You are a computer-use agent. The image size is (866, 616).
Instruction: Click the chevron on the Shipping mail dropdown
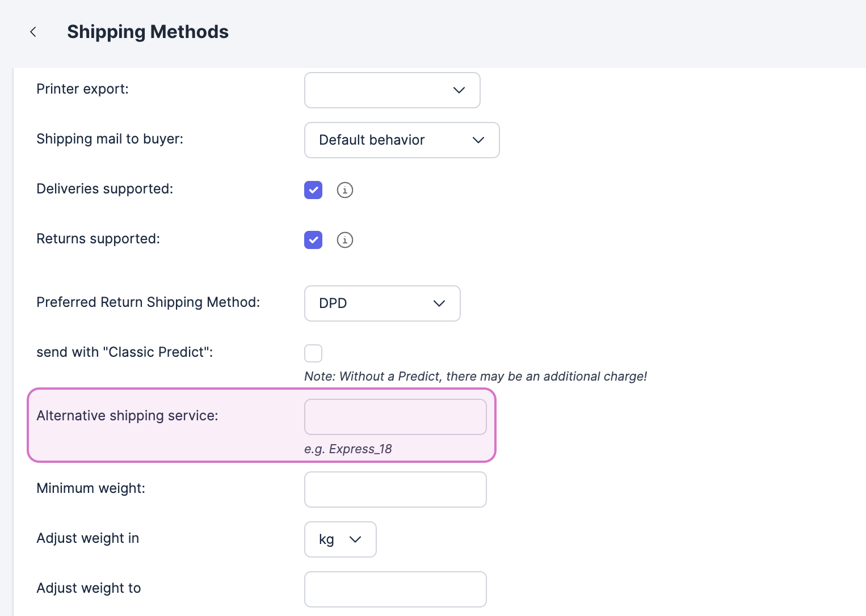click(x=477, y=140)
